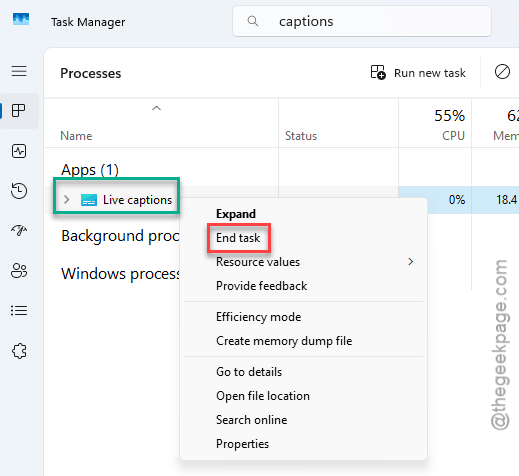519x476 pixels.
Task: Click the End task circle-slash toolbar icon
Action: pyautogui.click(x=502, y=72)
